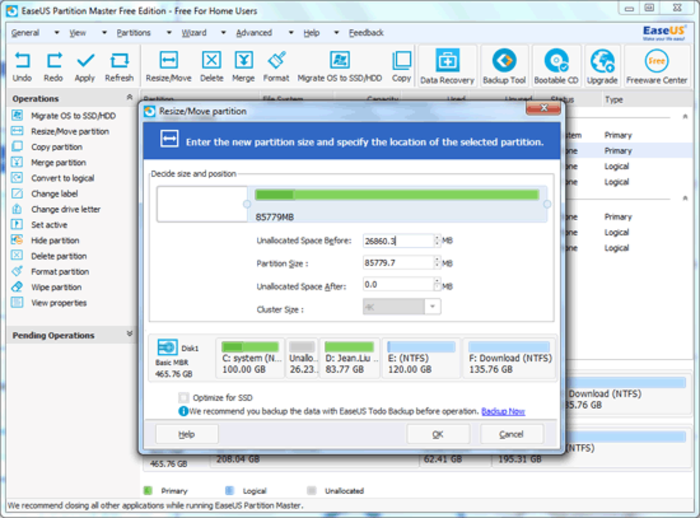Launch the Backup Tool icon

[504, 60]
